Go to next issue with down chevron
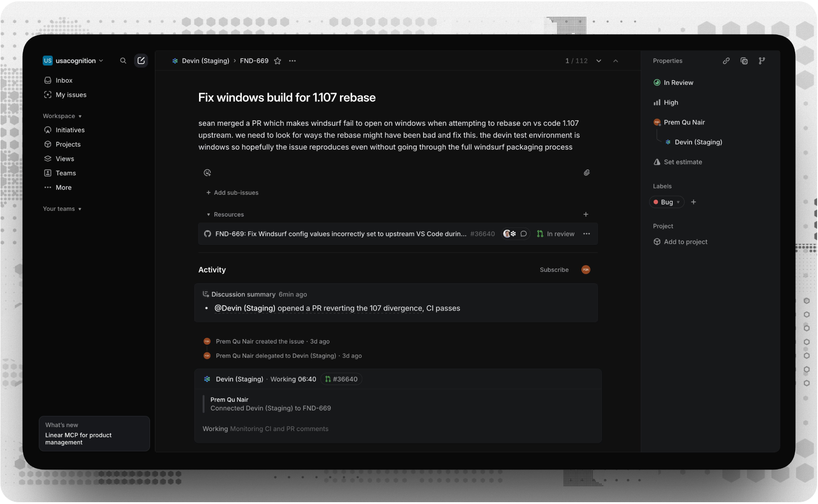The image size is (818, 504). (x=599, y=61)
